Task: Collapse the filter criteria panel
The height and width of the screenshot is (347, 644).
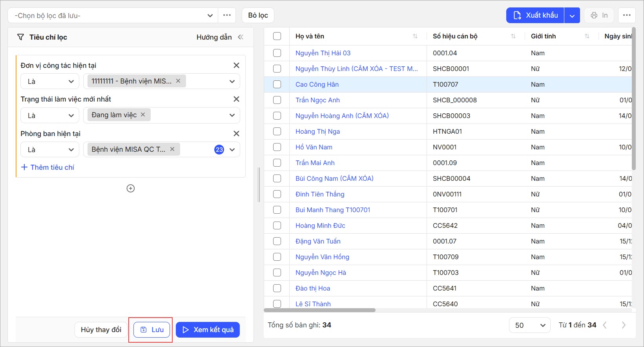Action: click(241, 37)
